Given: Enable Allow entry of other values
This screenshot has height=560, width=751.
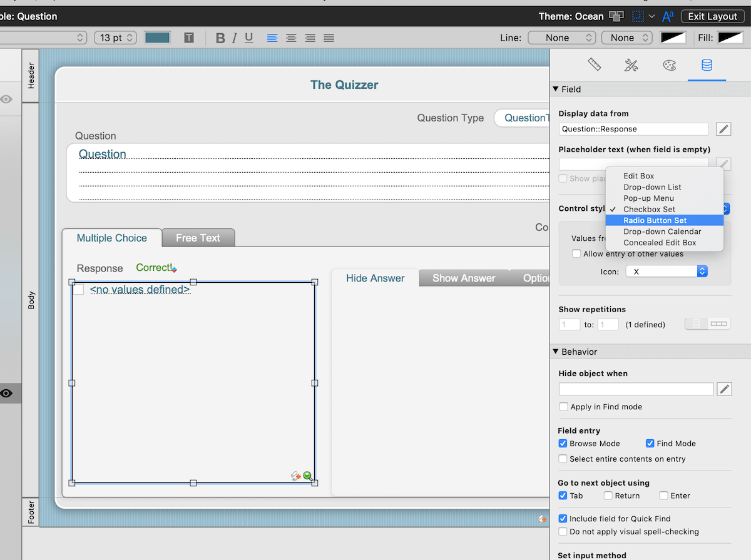Looking at the screenshot, I should (x=576, y=254).
